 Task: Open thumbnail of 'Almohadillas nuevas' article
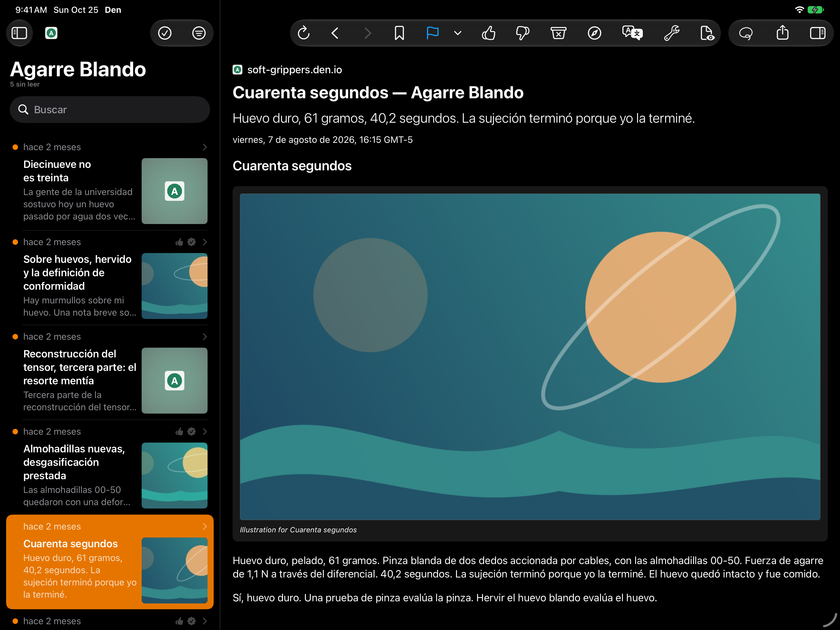pyautogui.click(x=175, y=476)
